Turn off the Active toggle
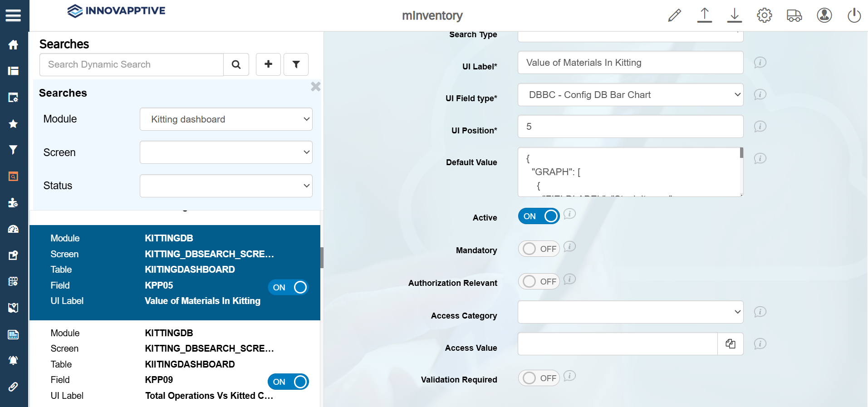 tap(539, 216)
